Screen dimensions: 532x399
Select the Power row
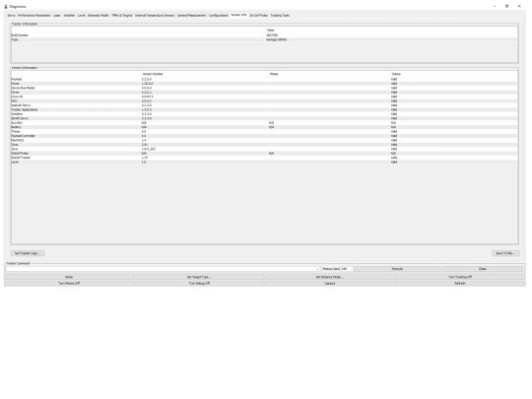pos(264,84)
